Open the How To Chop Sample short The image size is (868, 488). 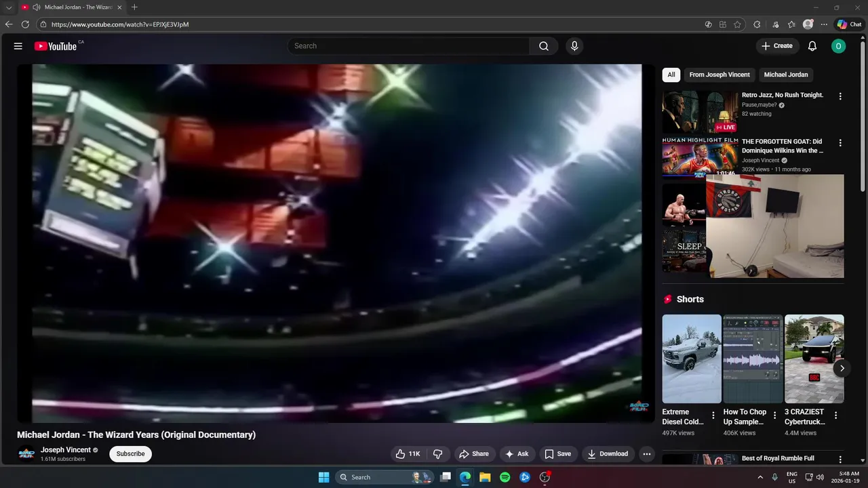click(753, 359)
